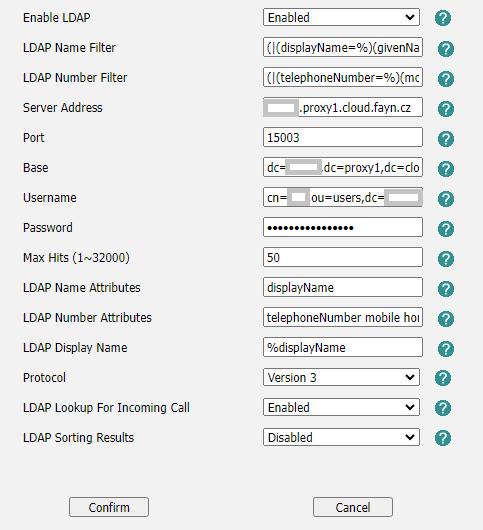Change the LDAP Sorting Results dropdown
483x530 pixels.
click(x=341, y=437)
